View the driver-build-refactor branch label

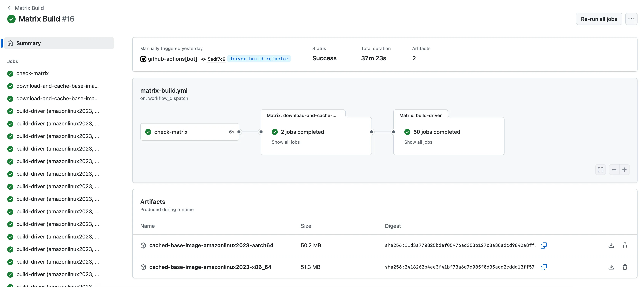[259, 59]
